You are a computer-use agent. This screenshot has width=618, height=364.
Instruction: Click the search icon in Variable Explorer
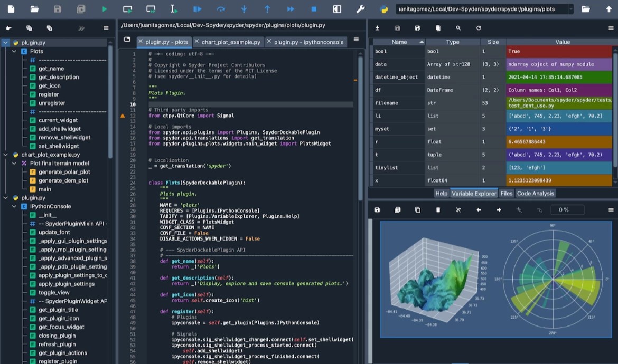pos(458,28)
